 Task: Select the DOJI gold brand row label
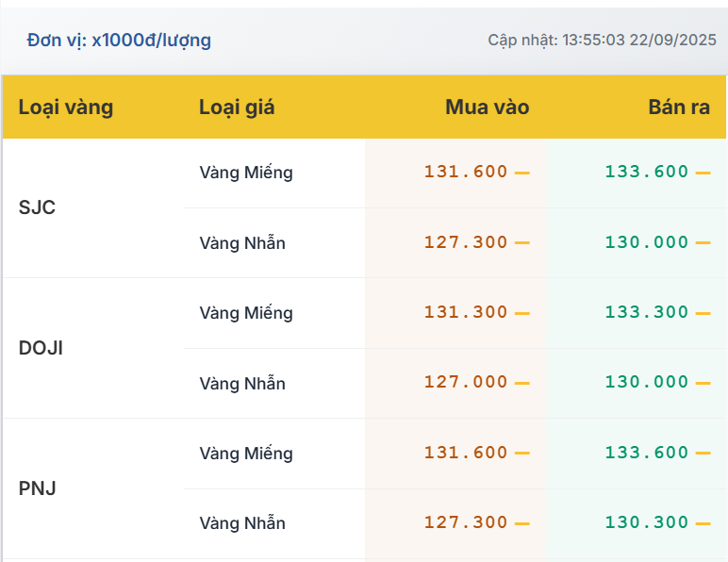[41, 348]
